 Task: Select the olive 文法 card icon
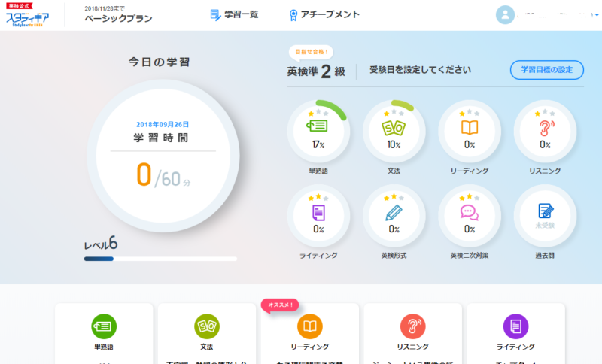(206, 326)
